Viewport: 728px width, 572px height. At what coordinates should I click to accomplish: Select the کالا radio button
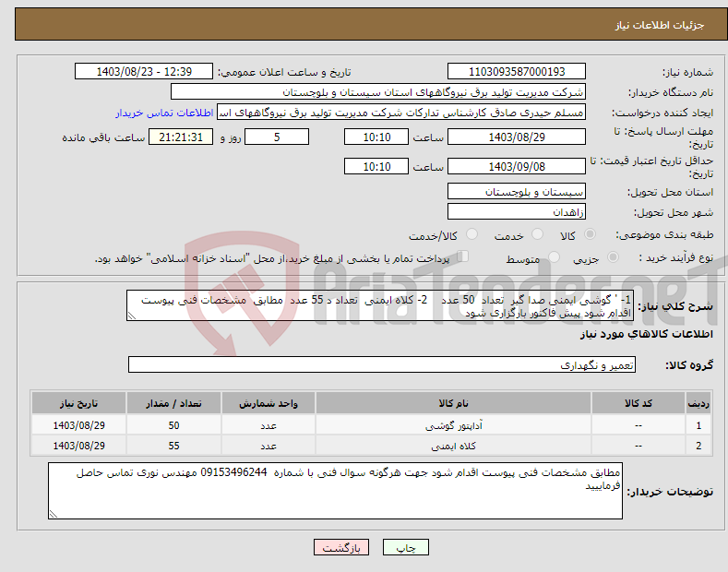[591, 234]
